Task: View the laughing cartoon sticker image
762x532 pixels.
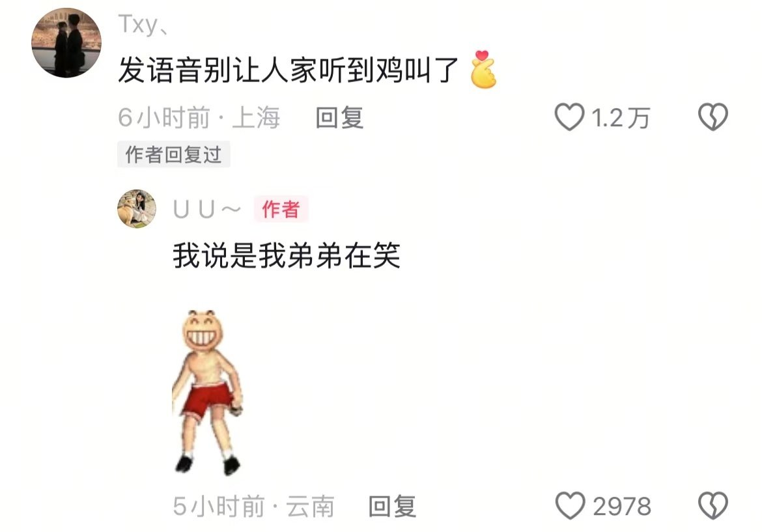Action: pyautogui.click(x=208, y=391)
